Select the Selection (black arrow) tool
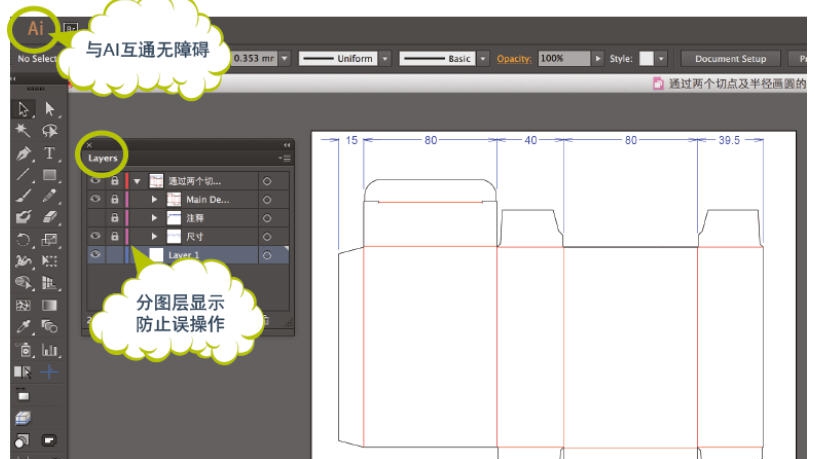The image size is (815, 459). [x=26, y=109]
